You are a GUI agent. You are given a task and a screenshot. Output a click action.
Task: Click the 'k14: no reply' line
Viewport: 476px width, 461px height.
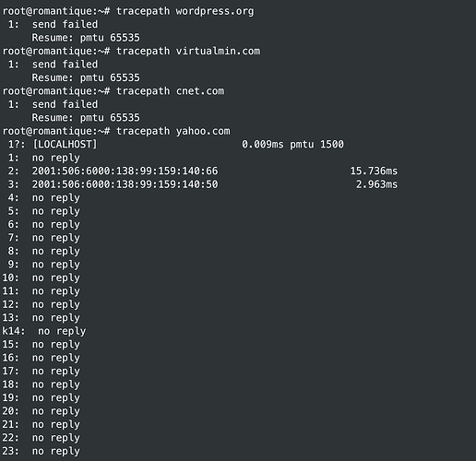coord(44,331)
